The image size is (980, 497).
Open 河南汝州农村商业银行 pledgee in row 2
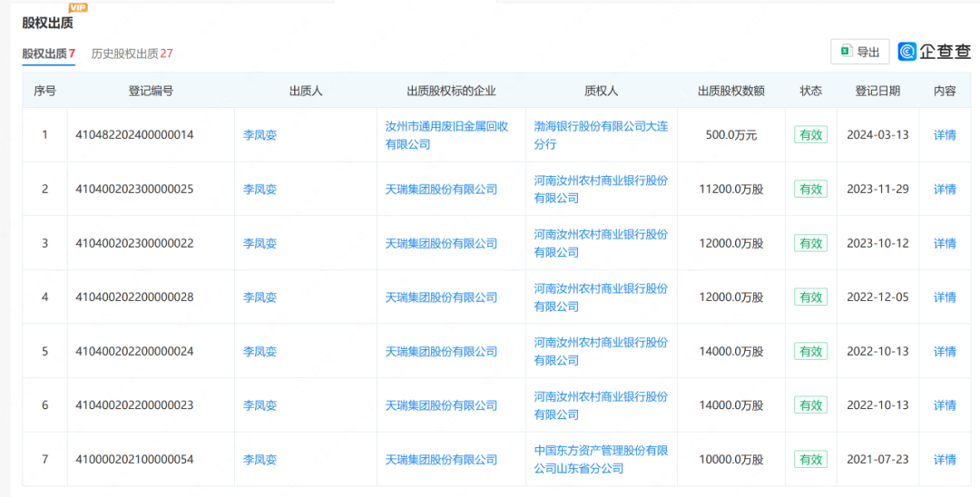coord(601,190)
